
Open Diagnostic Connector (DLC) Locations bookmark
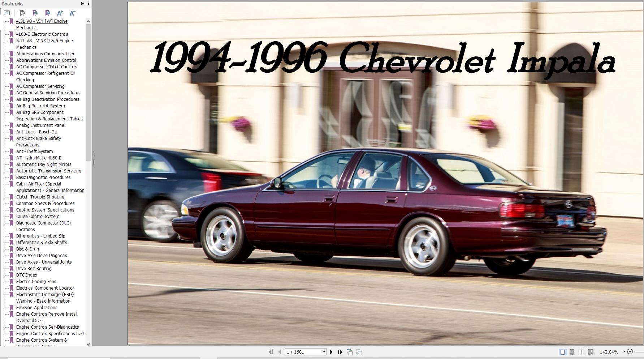(43, 226)
